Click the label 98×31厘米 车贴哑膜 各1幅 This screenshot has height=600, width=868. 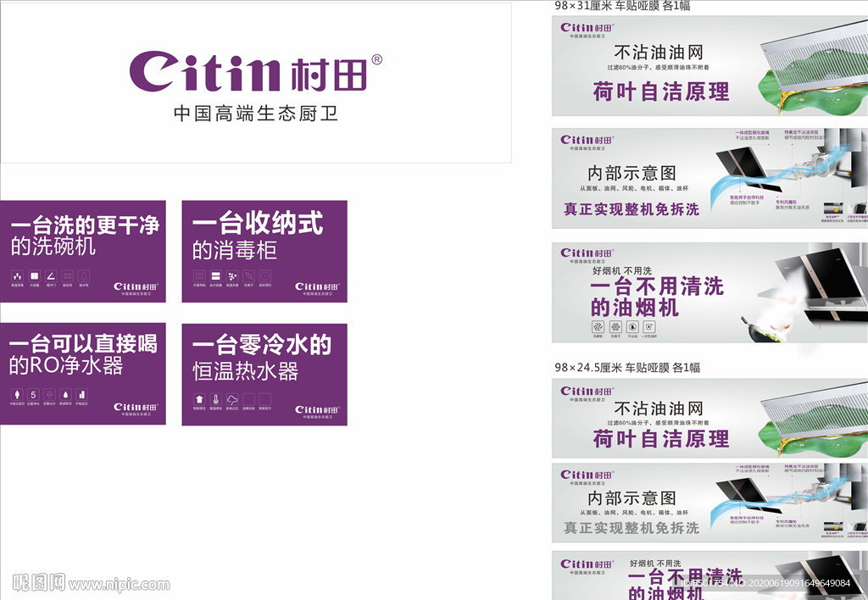click(x=622, y=6)
